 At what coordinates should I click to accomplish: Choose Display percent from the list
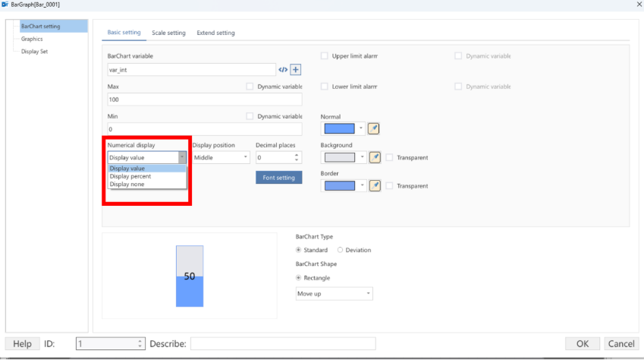pyautogui.click(x=147, y=176)
